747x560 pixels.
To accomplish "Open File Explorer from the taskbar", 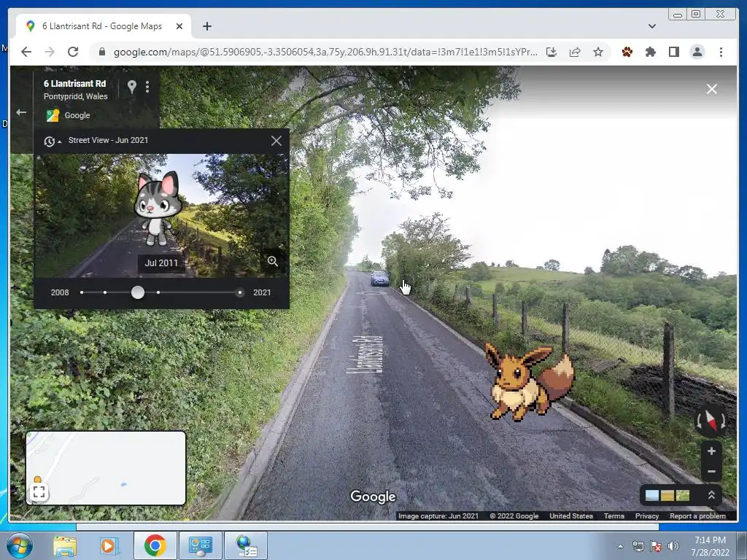I will click(x=65, y=545).
